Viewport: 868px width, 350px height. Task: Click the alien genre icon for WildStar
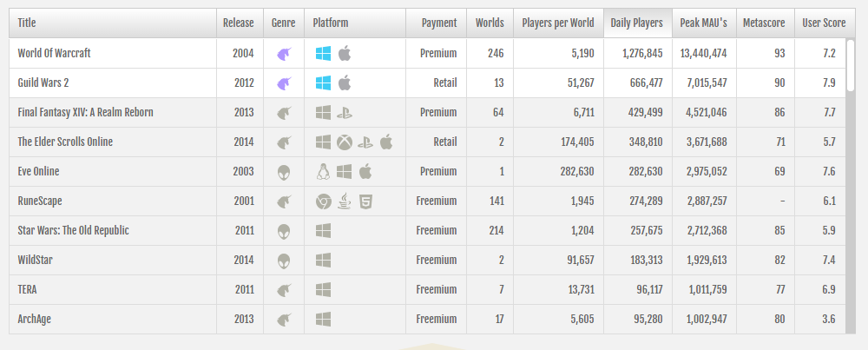click(284, 261)
